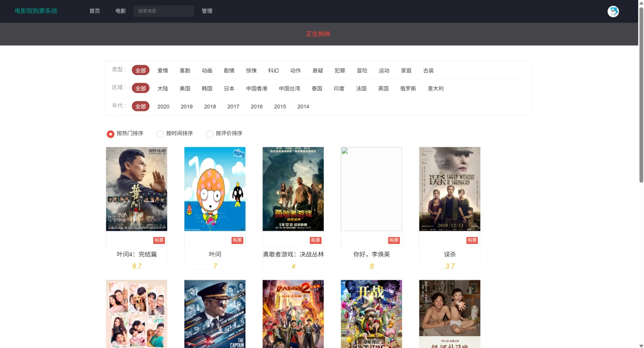Click broken image of 你好，李焕英
The image size is (644, 348).
[371, 189]
